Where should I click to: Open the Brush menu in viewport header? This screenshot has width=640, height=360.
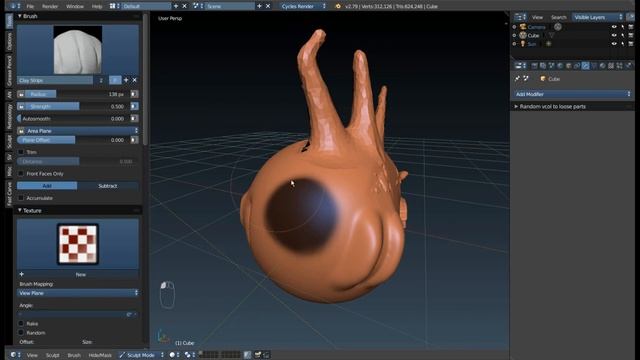(x=74, y=355)
